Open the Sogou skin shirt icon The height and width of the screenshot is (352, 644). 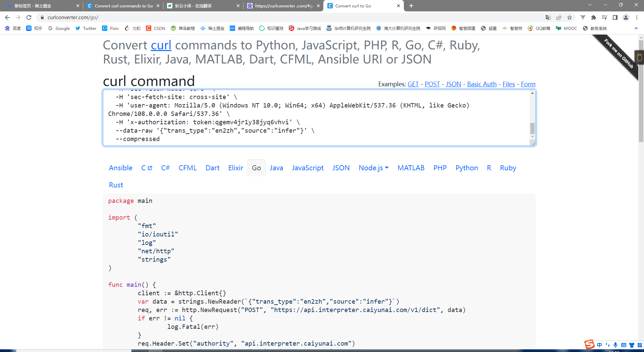[632, 345]
